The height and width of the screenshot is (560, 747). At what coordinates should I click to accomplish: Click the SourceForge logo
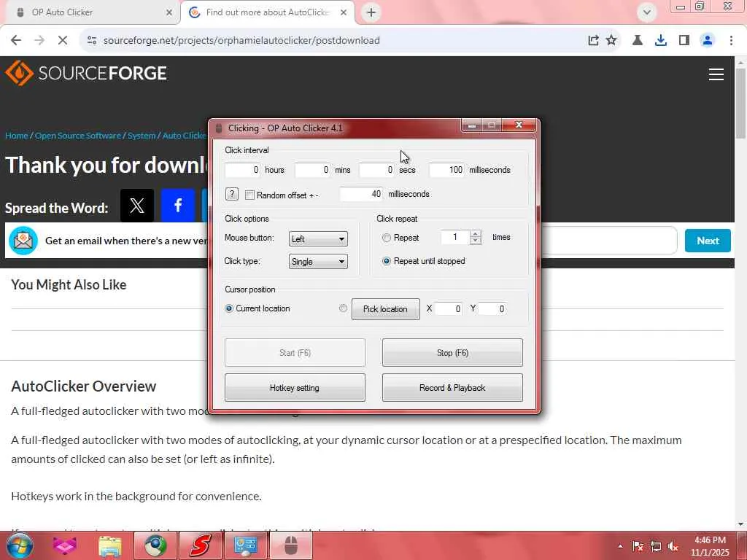86,73
